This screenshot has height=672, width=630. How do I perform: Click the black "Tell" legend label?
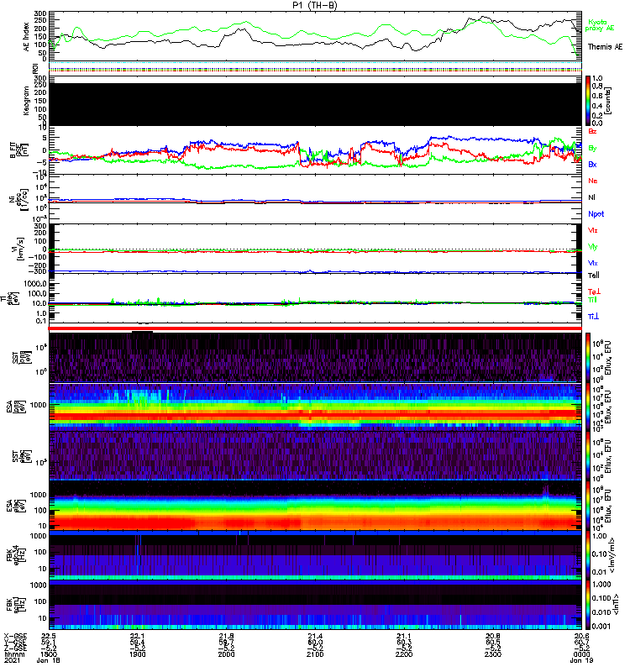pyautogui.click(x=594, y=276)
